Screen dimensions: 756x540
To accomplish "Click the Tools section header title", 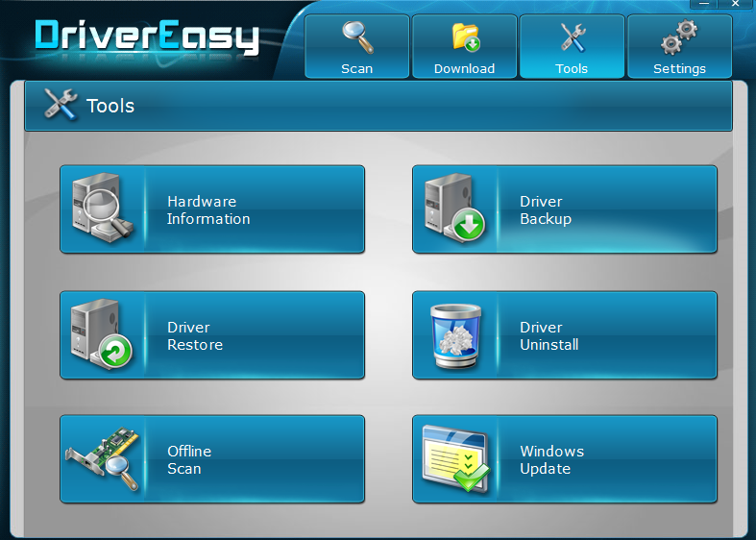I will pos(110,106).
